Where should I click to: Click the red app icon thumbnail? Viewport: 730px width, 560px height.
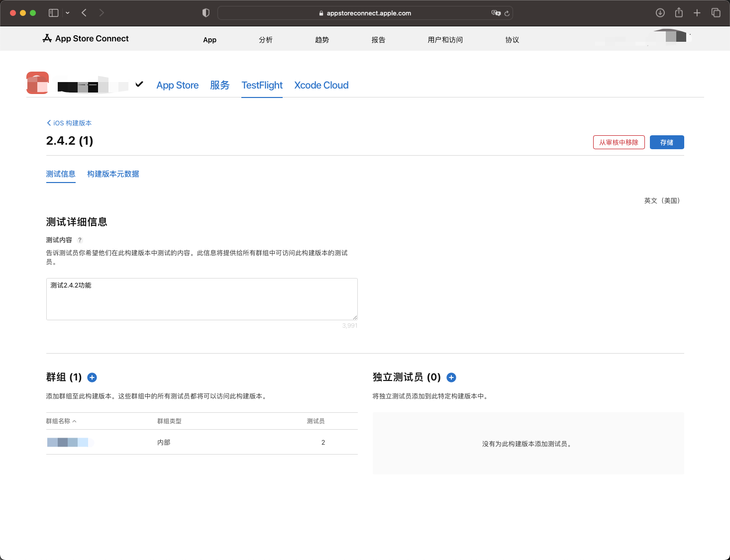(38, 83)
